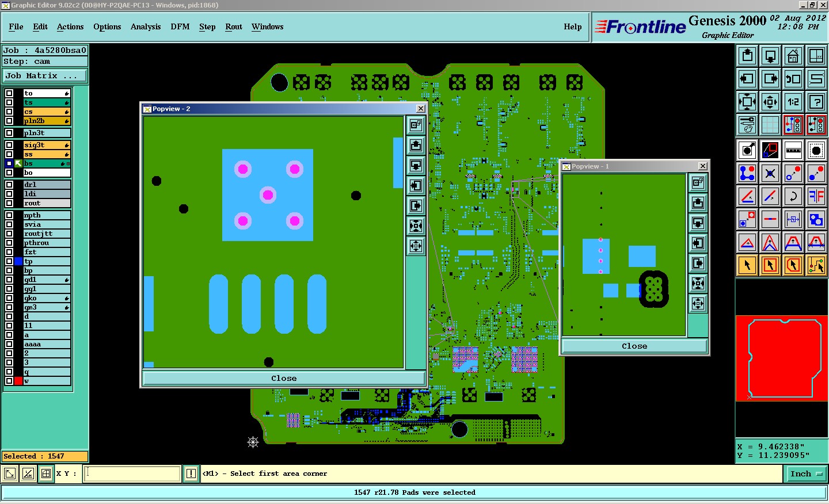This screenshot has height=504, width=829.
Task: Click the previous zoom undo icon
Action: pos(793,79)
